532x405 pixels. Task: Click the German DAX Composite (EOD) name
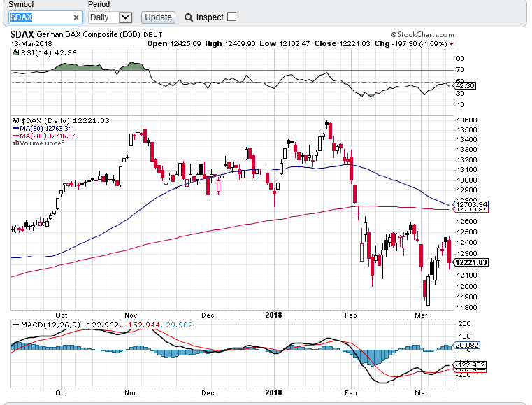tap(88, 35)
